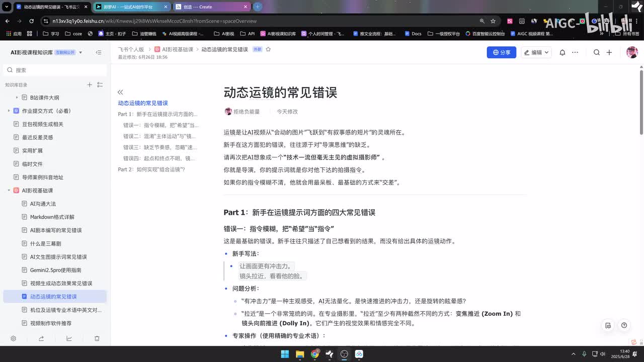Click the share arrow icon in sidebar footer
This screenshot has height=362, width=644.
coord(41,338)
